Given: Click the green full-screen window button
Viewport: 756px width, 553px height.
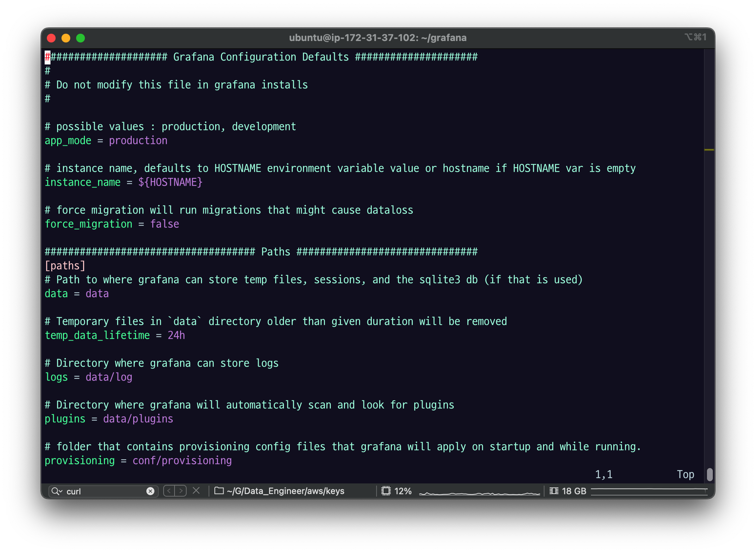Looking at the screenshot, I should (81, 38).
